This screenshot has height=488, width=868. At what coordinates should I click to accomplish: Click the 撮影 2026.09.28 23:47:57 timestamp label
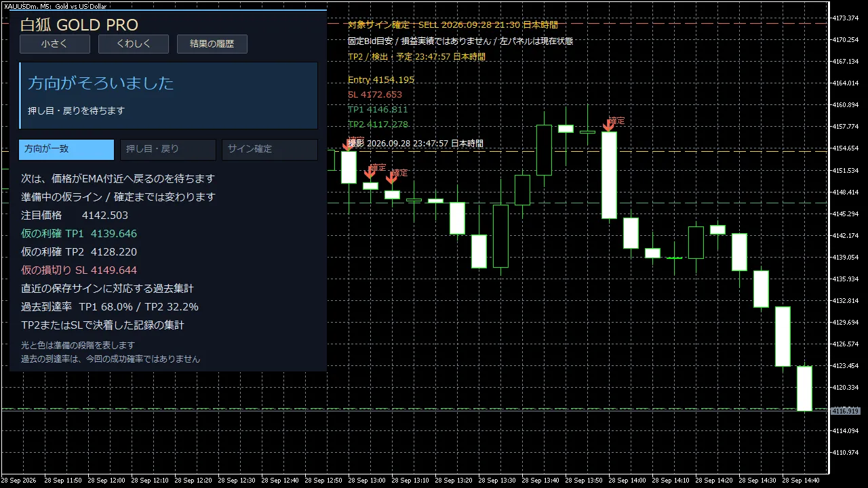[416, 144]
